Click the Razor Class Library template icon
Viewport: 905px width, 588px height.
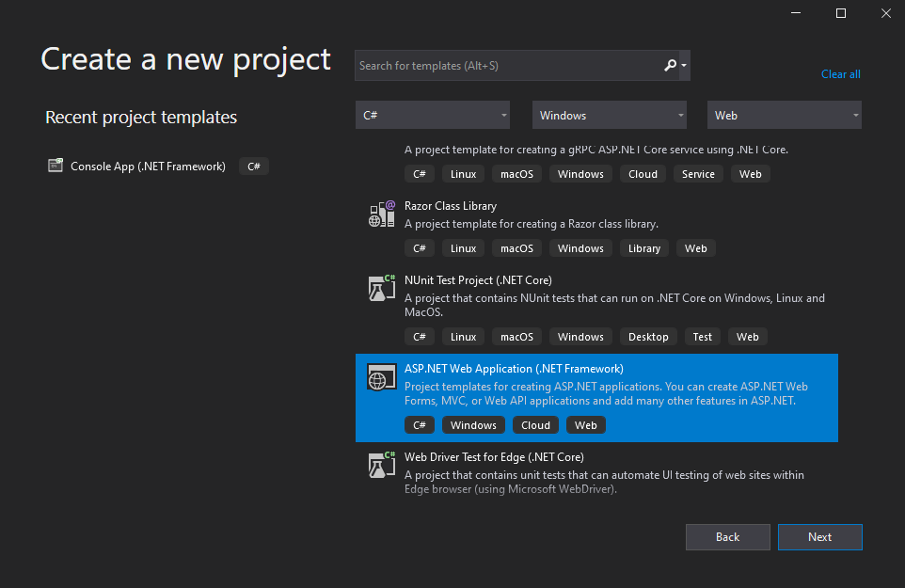(382, 215)
